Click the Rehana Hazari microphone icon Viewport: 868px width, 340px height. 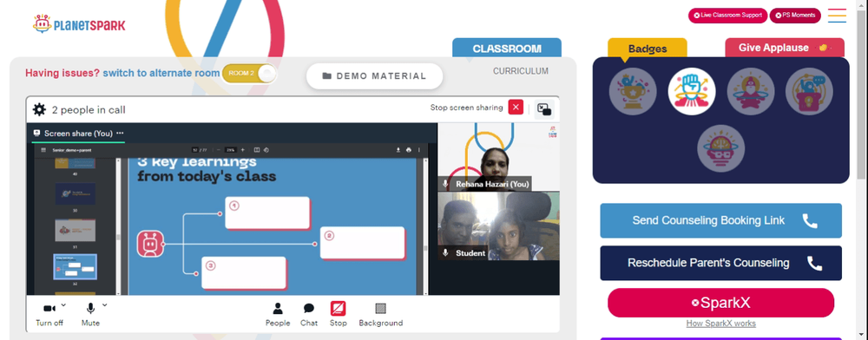click(445, 184)
